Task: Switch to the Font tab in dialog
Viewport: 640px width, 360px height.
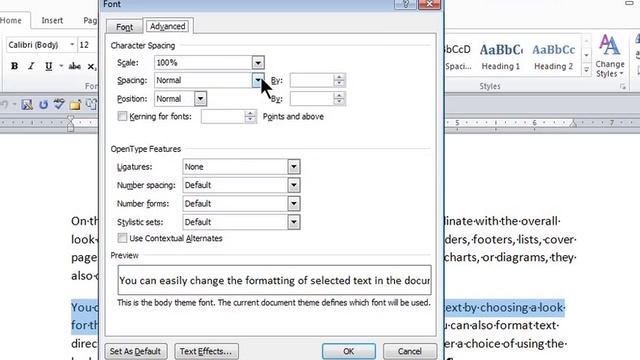Action: [x=124, y=27]
